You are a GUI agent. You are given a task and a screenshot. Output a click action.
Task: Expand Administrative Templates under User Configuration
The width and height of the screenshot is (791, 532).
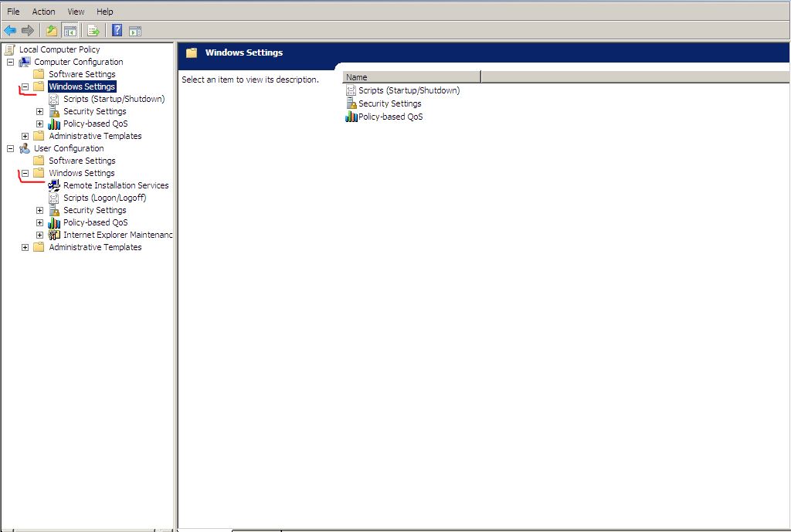point(25,248)
